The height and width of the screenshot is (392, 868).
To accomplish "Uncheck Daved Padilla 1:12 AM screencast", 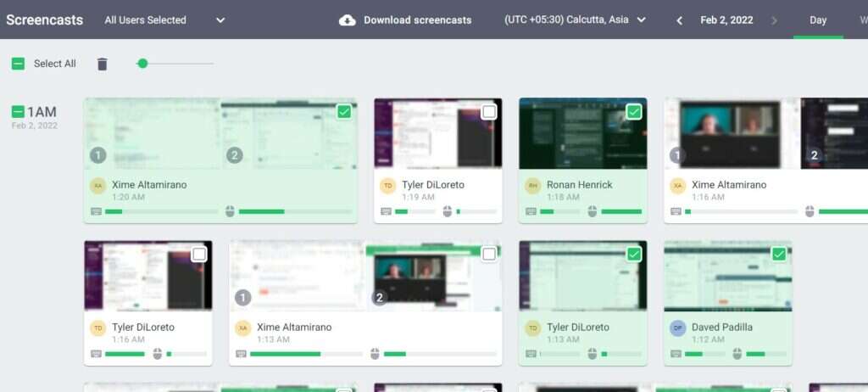I will point(779,255).
